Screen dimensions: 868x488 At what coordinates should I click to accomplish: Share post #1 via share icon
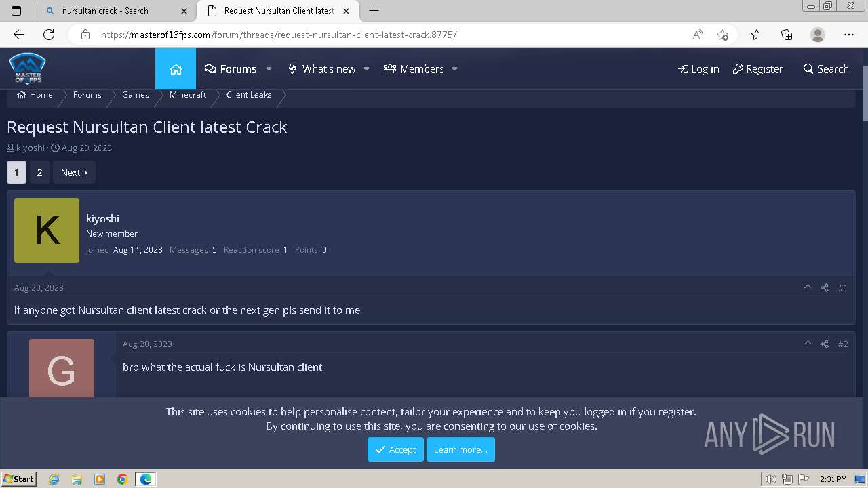point(825,288)
